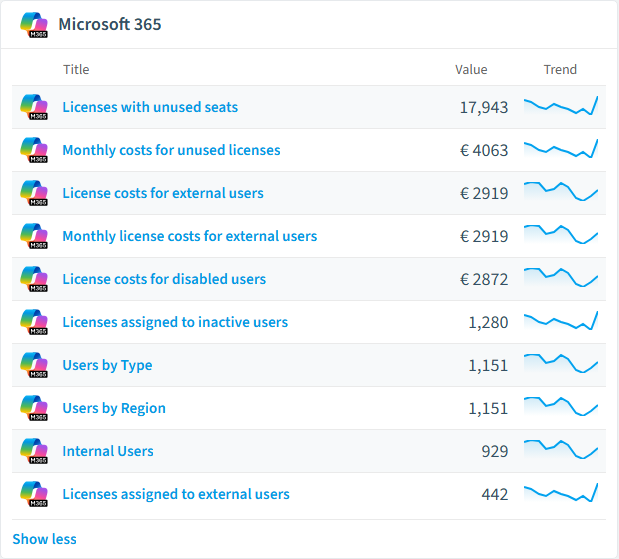This screenshot has width=619, height=559.
Task: Click the value 442
Action: (495, 495)
